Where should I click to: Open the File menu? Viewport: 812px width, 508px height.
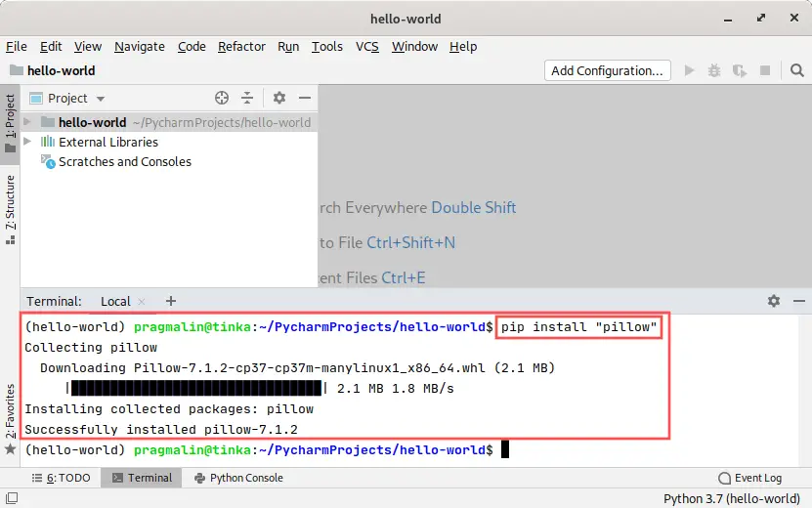tap(17, 47)
